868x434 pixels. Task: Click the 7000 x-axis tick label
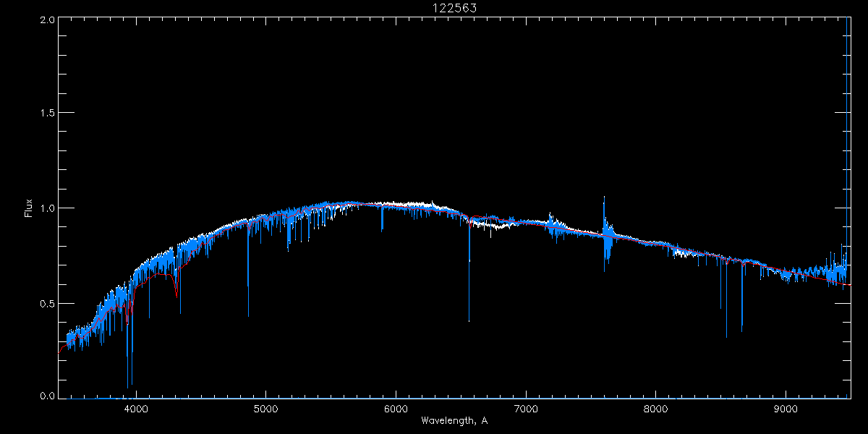point(526,409)
